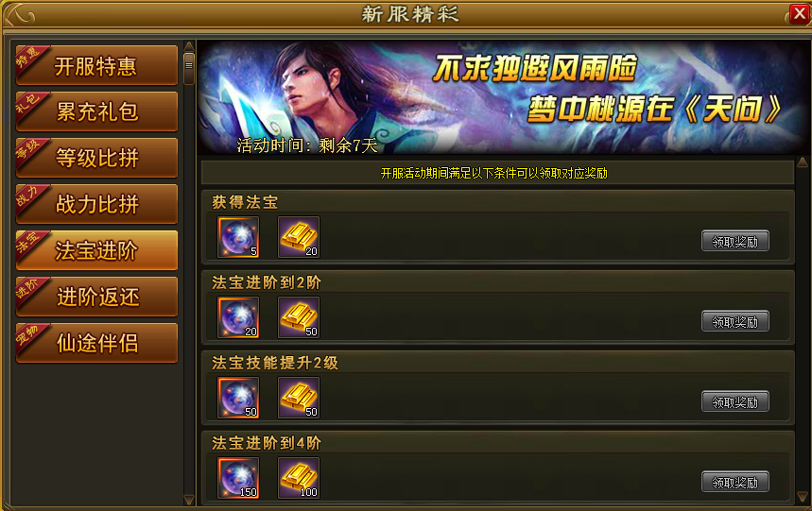Image resolution: width=812 pixels, height=511 pixels.
Task: Select the orb reward under 法宝进阶到2阶
Action: pyautogui.click(x=238, y=317)
